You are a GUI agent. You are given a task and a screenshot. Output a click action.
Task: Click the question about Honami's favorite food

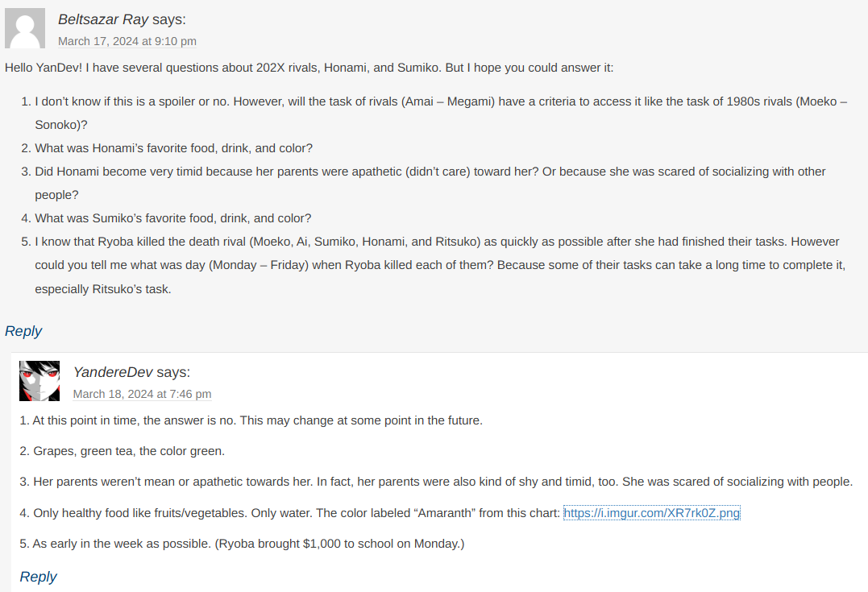coord(173,148)
